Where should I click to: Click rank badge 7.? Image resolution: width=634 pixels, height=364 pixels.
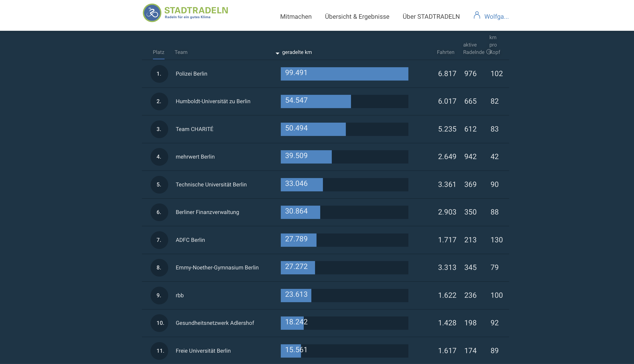159,240
